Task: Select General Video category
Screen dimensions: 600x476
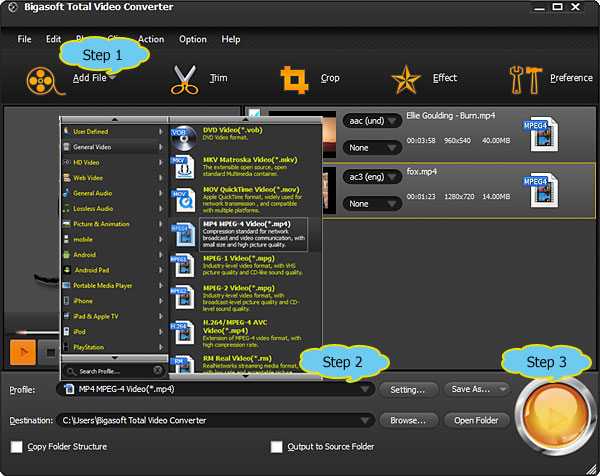Action: click(x=114, y=147)
